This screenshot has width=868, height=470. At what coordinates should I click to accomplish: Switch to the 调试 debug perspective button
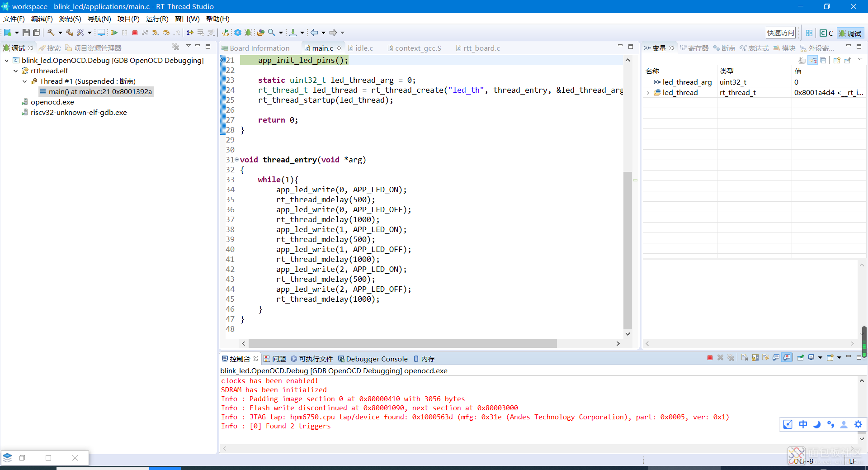[850, 33]
